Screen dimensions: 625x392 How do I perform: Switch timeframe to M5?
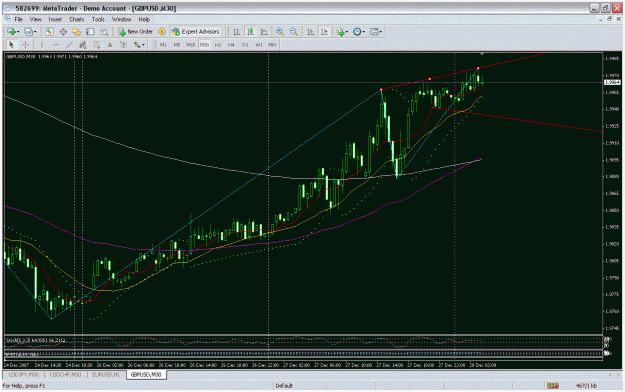pyautogui.click(x=177, y=45)
